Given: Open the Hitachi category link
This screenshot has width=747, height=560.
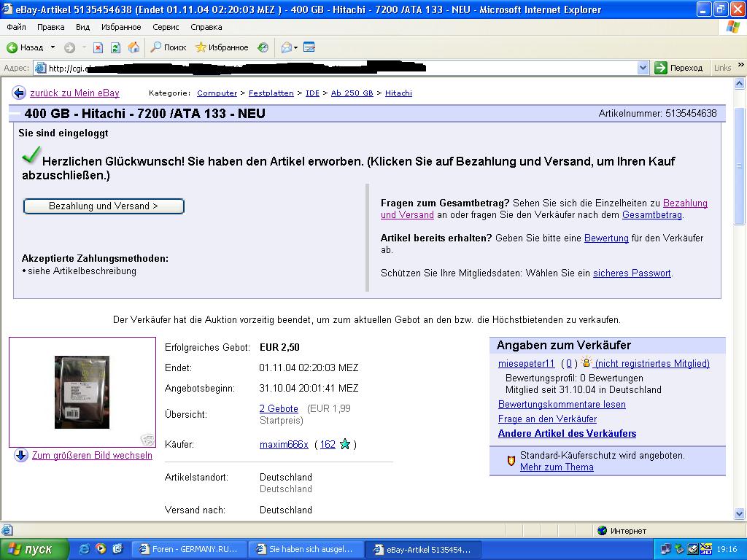Looking at the screenshot, I should (x=398, y=93).
